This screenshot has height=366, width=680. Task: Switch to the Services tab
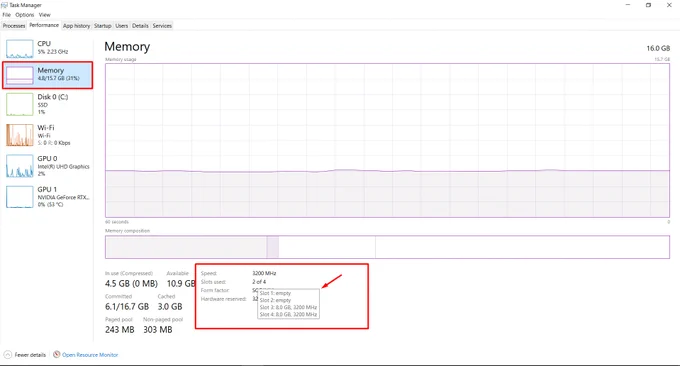click(x=162, y=26)
